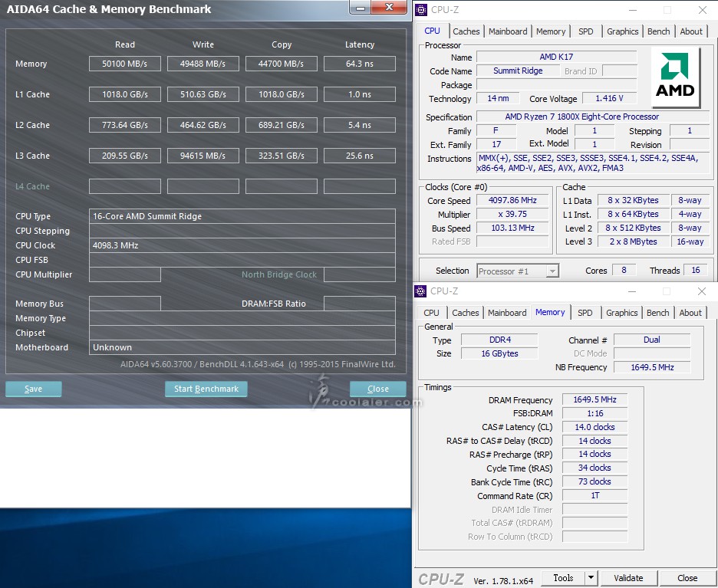
Task: Open Caches tab in lower CPU-Z window
Action: click(465, 313)
